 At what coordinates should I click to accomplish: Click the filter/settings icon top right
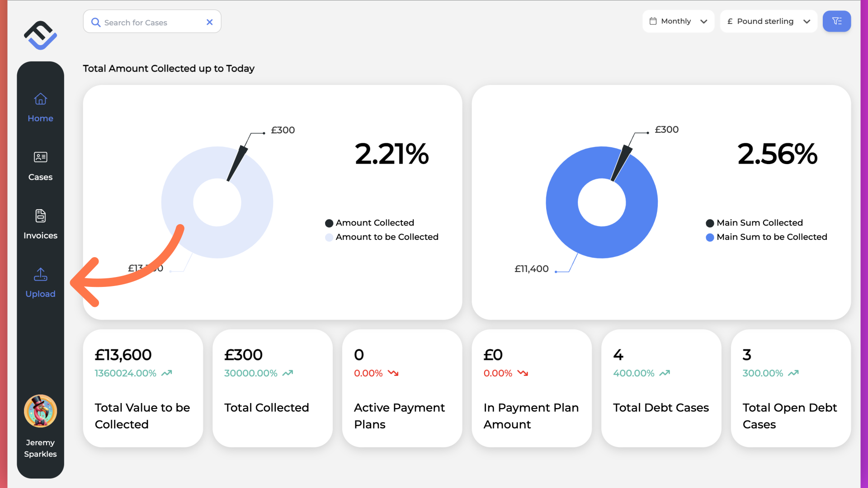click(x=837, y=21)
